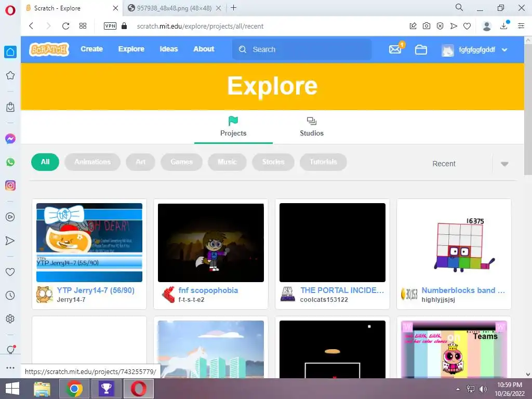
Task: Take a snapshot with camera icon
Action: click(427, 26)
